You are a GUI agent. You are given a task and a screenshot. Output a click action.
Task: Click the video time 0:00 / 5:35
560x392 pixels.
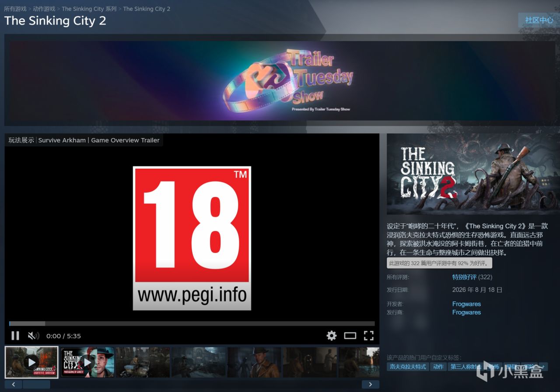click(63, 336)
